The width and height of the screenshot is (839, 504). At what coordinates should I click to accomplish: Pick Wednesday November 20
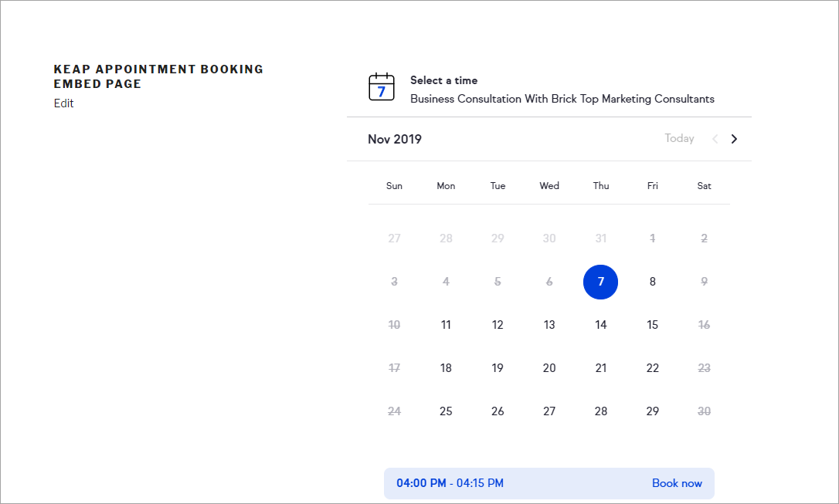(549, 368)
